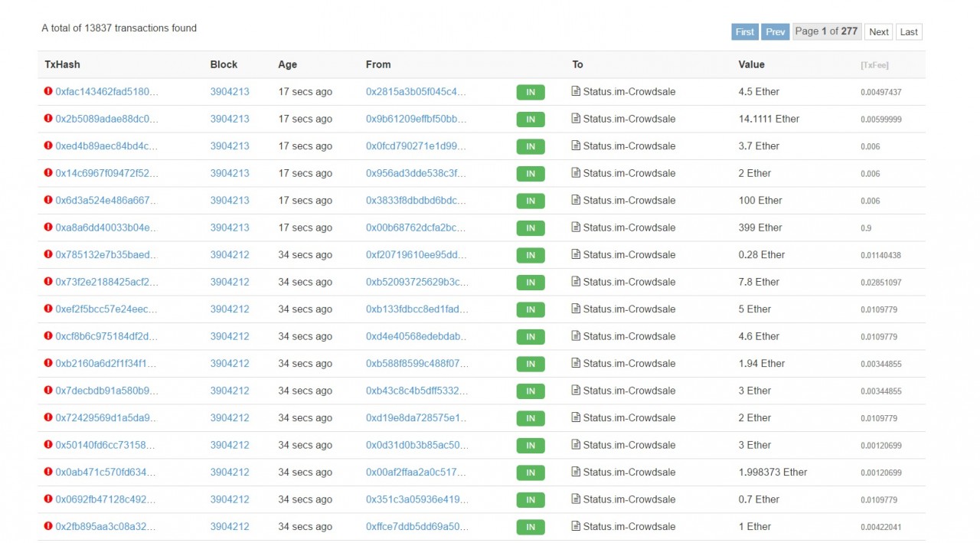
Task: Click contract document icon in the 7.8 Ether row
Action: 577,282
